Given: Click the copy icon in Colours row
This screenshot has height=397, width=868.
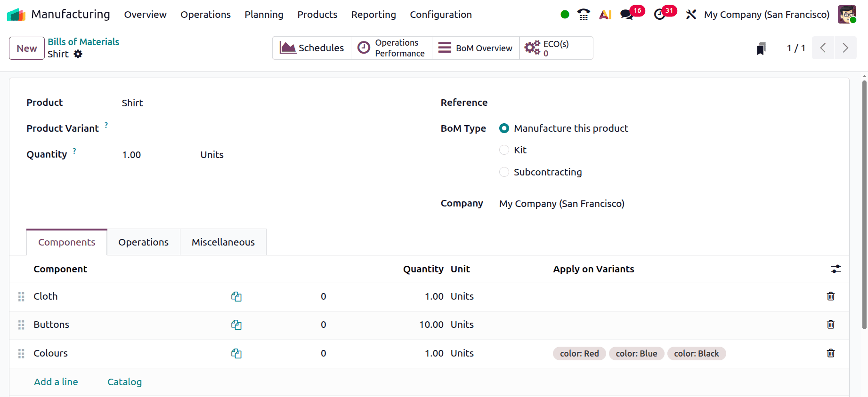Looking at the screenshot, I should coord(236,354).
